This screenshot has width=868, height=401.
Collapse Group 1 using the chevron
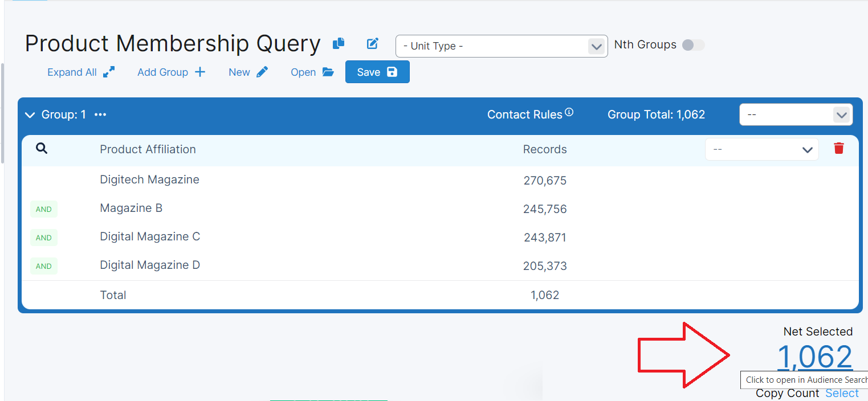pyautogui.click(x=30, y=115)
